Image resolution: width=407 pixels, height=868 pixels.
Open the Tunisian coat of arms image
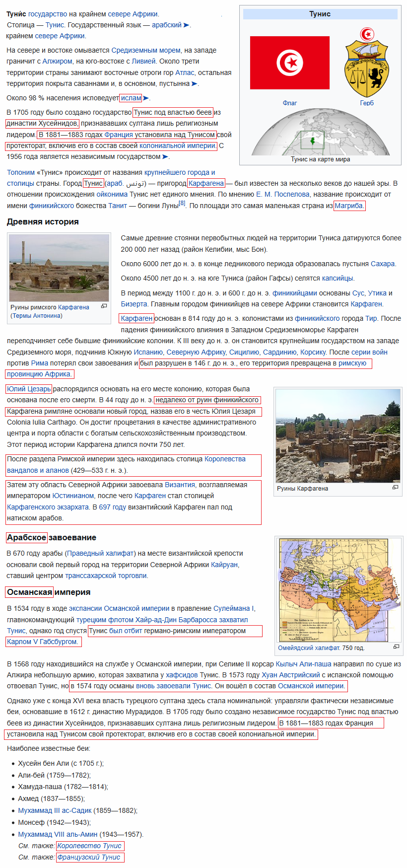pos(367,62)
